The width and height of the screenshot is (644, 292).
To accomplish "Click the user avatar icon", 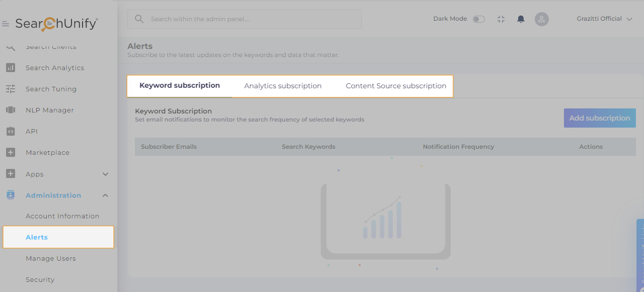I will click(x=541, y=19).
